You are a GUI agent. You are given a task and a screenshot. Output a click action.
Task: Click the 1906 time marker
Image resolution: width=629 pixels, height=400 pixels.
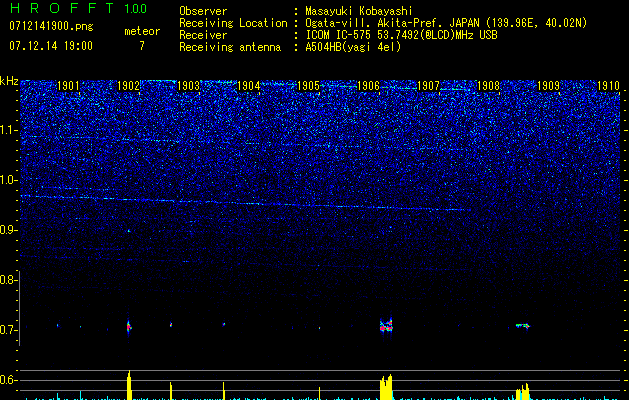[x=368, y=86]
